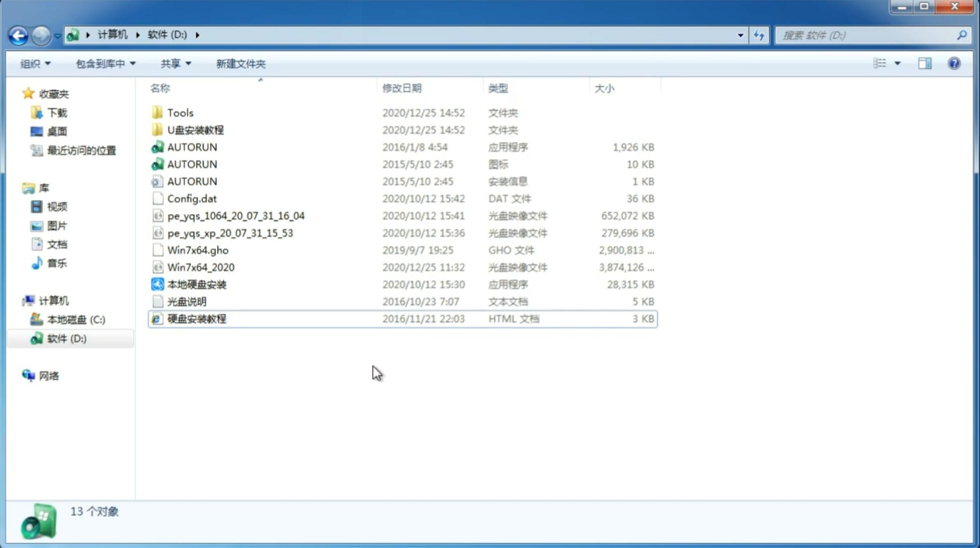Open 硬盘安装教程 HTML document

click(196, 318)
